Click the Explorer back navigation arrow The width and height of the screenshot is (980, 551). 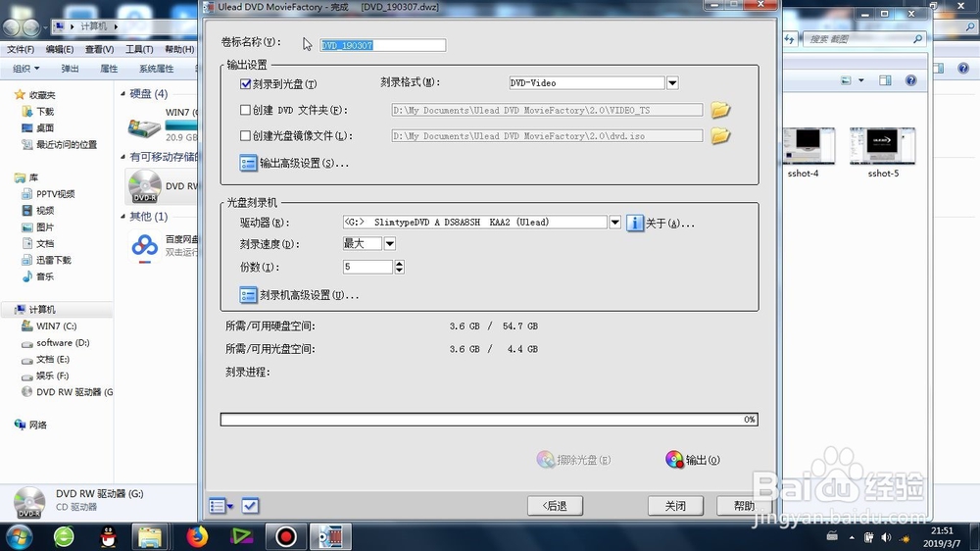11,26
